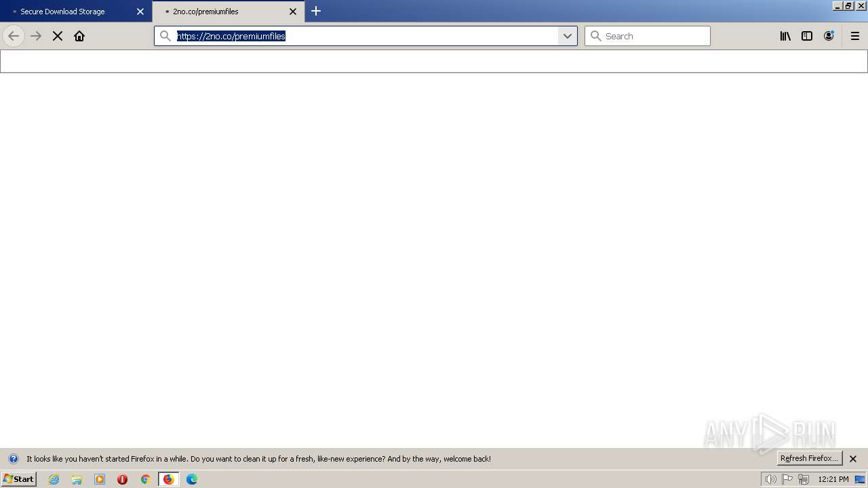The image size is (868, 488).
Task: Open the volume speaker tray icon
Action: click(x=770, y=479)
